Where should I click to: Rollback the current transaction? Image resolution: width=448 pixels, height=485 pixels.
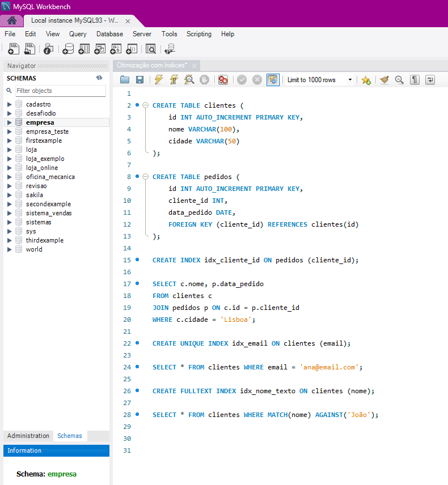tap(257, 80)
